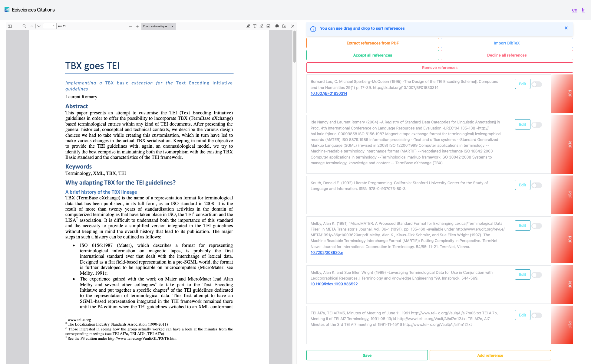Download the PDF document
The image size is (591, 364).
(x=284, y=26)
